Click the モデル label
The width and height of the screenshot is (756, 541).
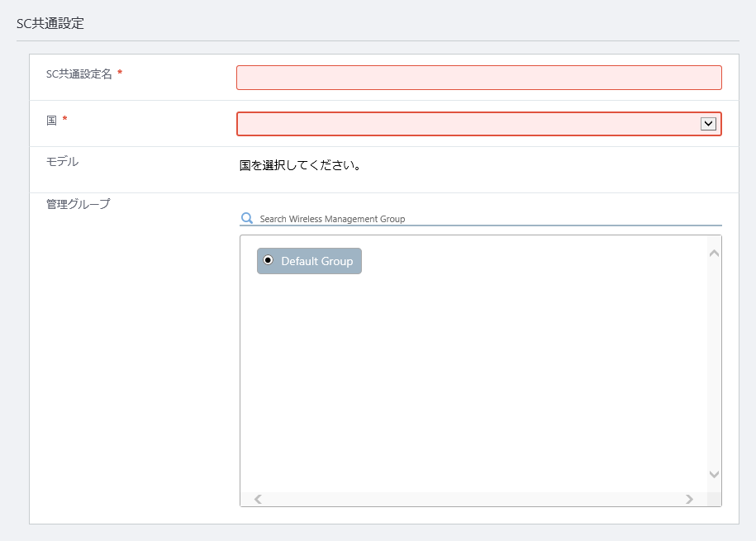pos(62,162)
